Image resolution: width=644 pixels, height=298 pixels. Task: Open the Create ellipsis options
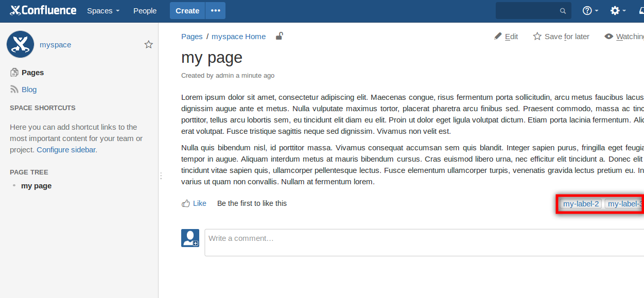coord(215,11)
